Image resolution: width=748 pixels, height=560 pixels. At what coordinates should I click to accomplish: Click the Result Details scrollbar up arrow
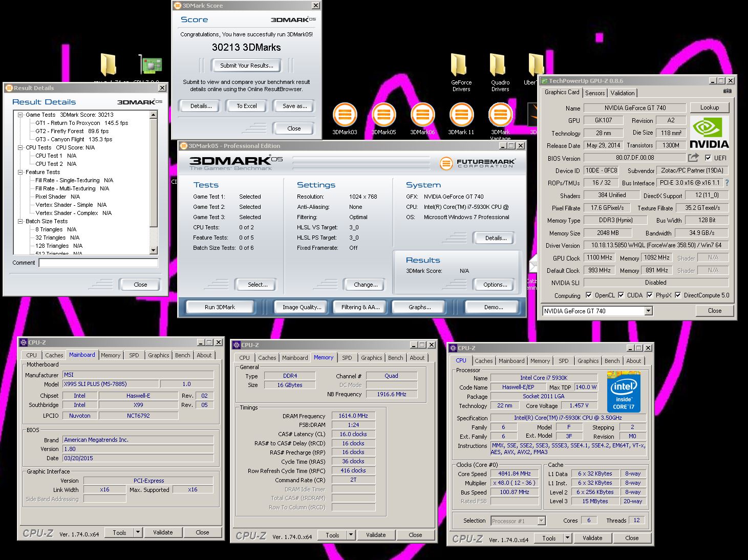[154, 115]
